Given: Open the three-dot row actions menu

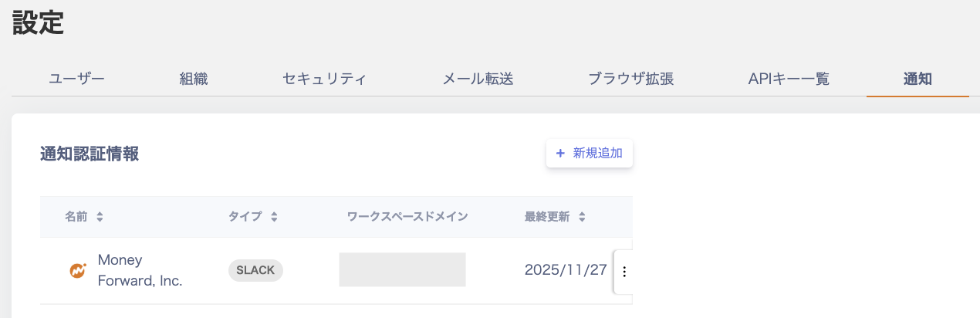Looking at the screenshot, I should [624, 272].
